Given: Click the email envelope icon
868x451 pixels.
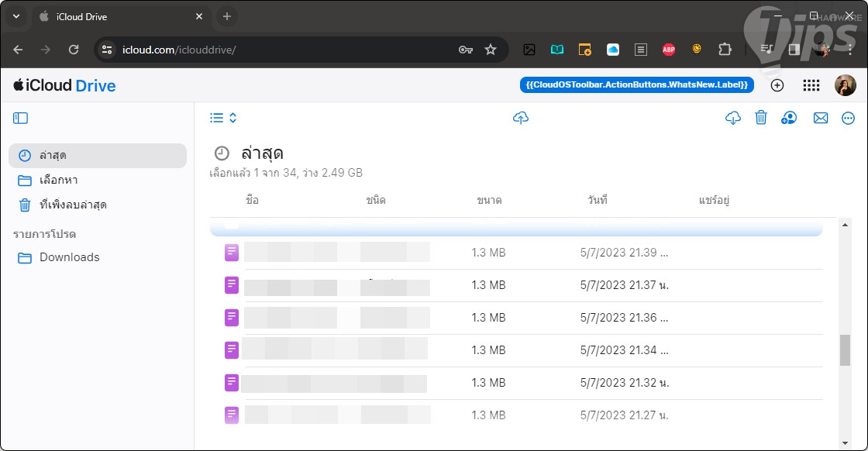Looking at the screenshot, I should (x=820, y=118).
